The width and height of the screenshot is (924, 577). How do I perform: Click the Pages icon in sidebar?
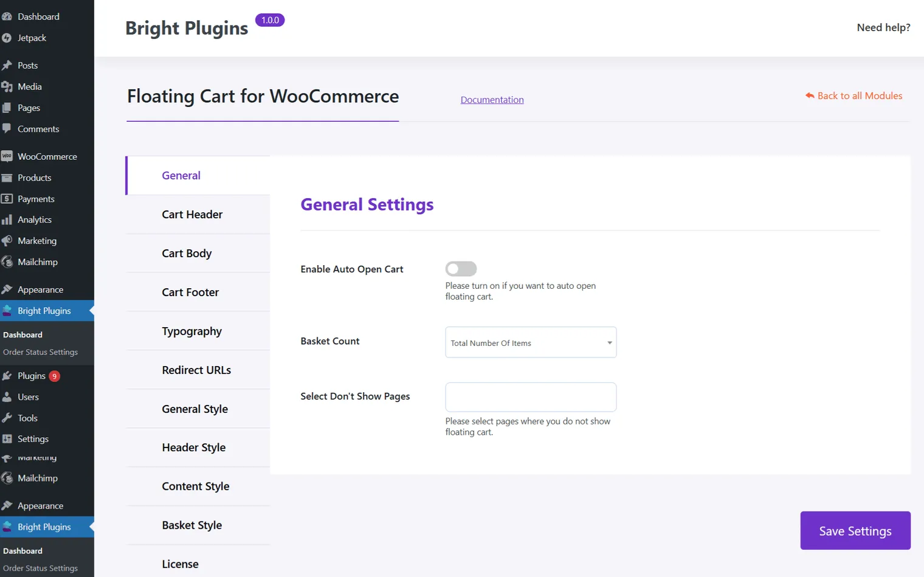(7, 108)
